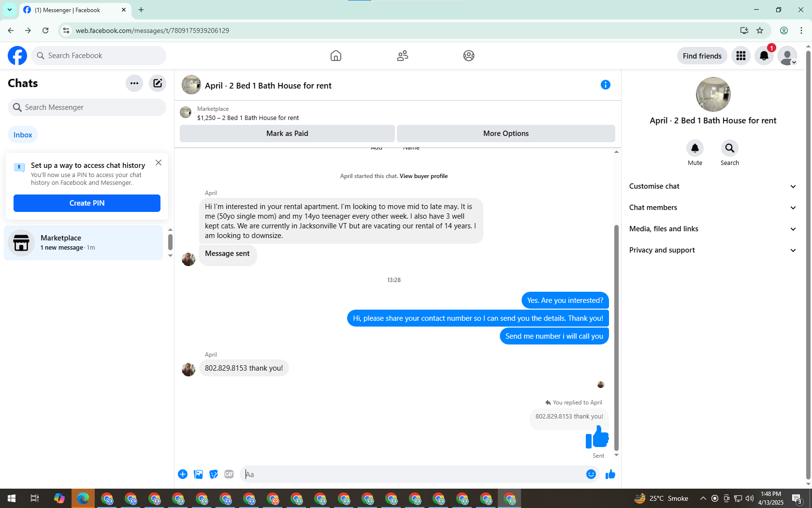Open View buyer profile link
Screen dimensions: 812x508
423,176
